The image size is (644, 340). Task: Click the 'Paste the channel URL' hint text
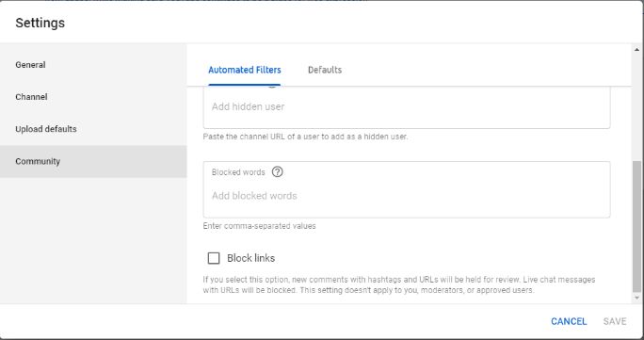(306, 137)
